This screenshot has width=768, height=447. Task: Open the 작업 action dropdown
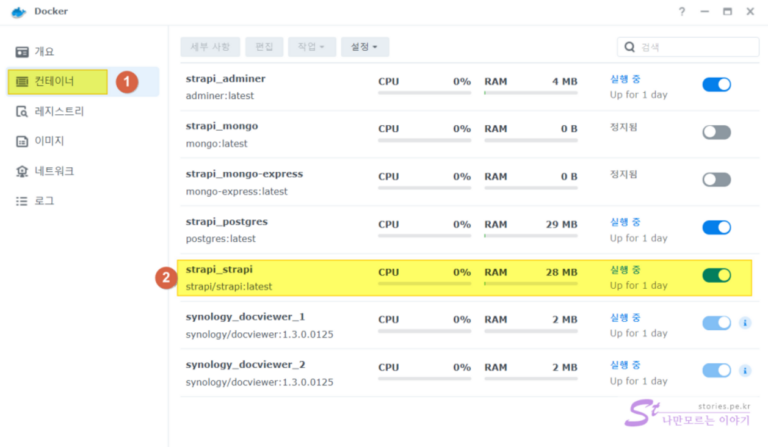click(x=312, y=47)
